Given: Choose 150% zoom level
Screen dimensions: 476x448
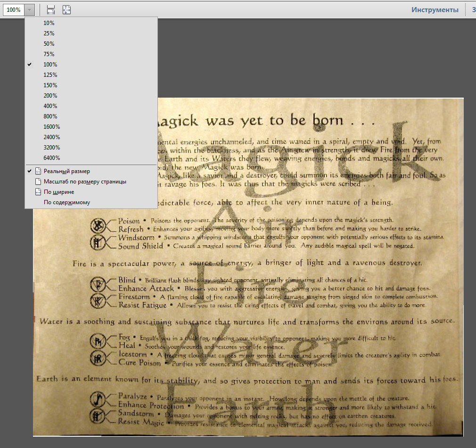Looking at the screenshot, I should click(50, 85).
